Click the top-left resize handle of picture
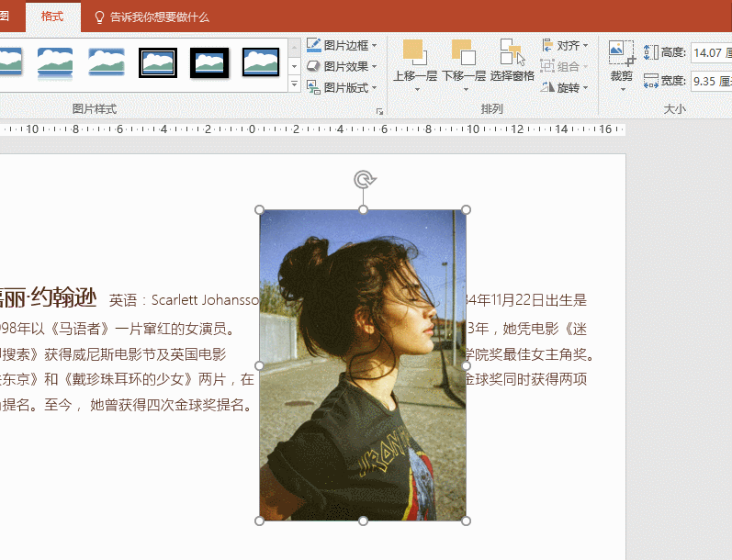 [260, 210]
